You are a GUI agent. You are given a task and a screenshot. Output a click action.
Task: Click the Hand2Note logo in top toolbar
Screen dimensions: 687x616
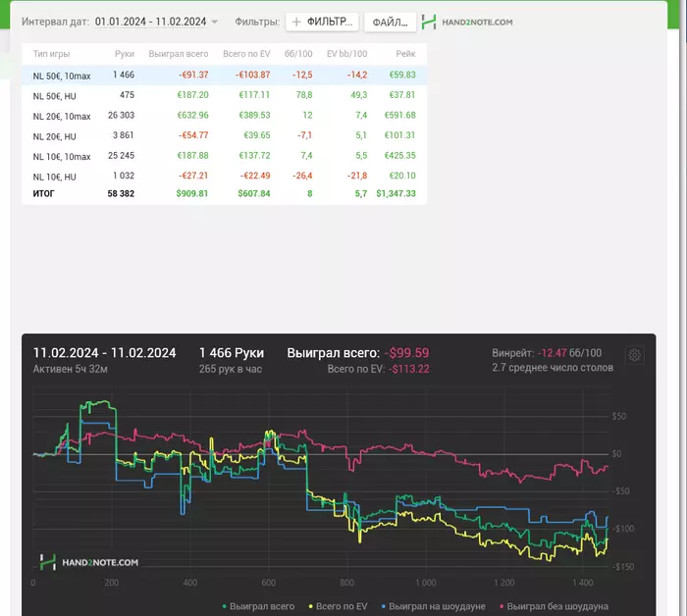pos(466,22)
